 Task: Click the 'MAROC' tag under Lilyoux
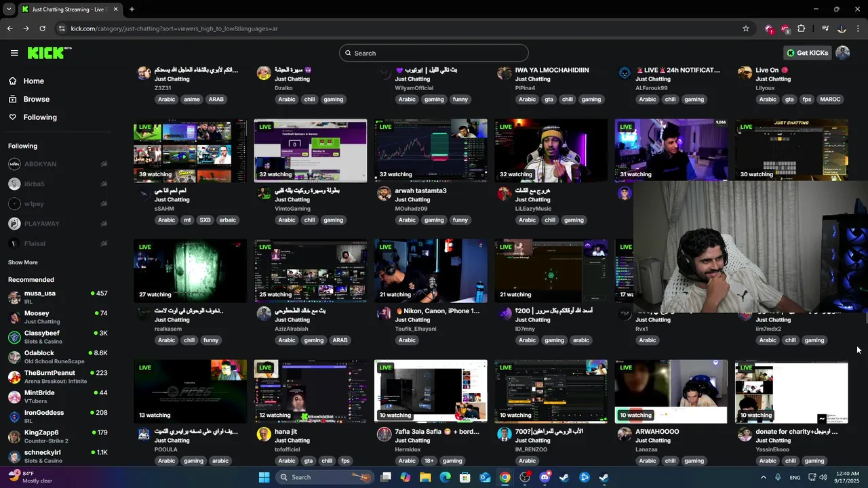(x=830, y=99)
